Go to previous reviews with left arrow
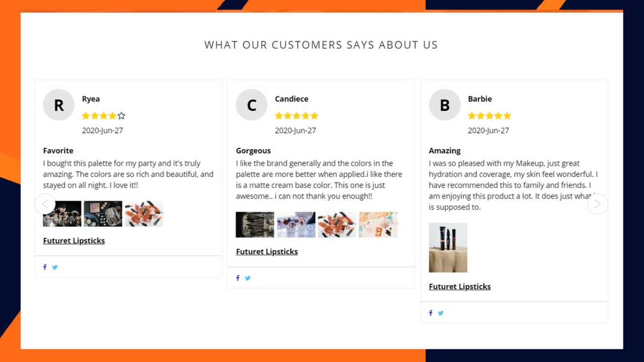 (x=45, y=204)
